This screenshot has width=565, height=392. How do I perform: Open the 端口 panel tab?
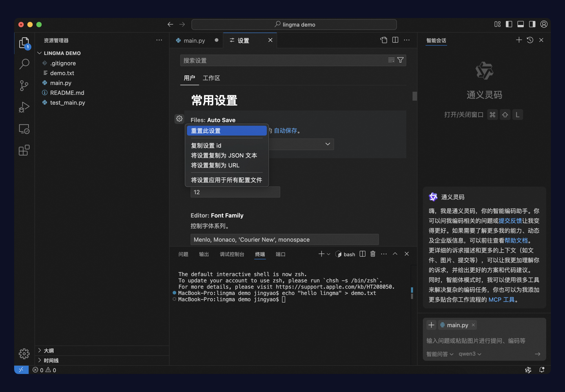[281, 254]
